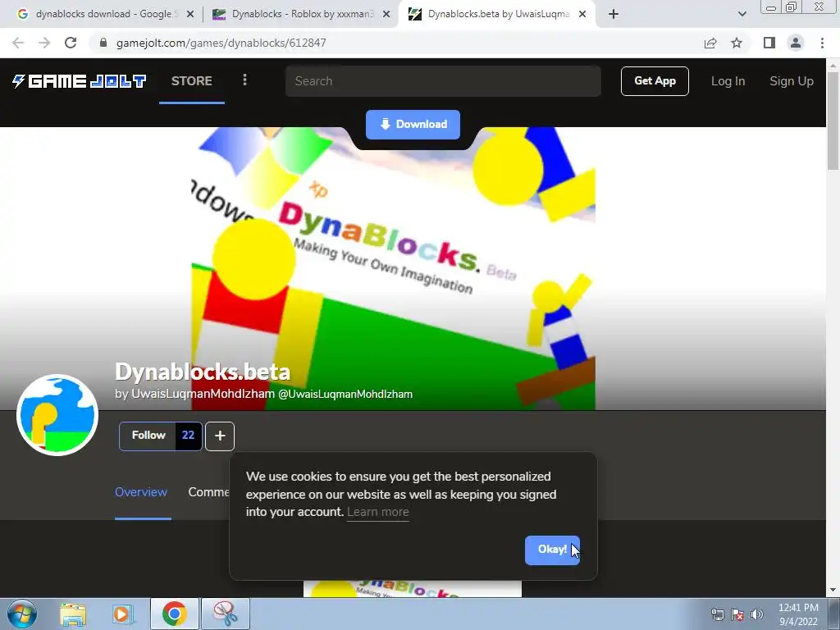Select the Comments tab
This screenshot has height=630, width=840.
[x=208, y=492]
